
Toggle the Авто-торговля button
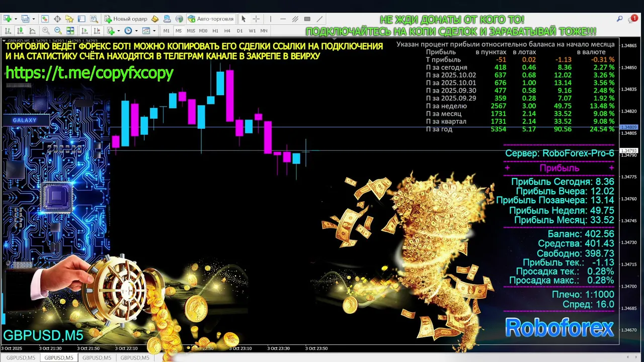point(210,19)
